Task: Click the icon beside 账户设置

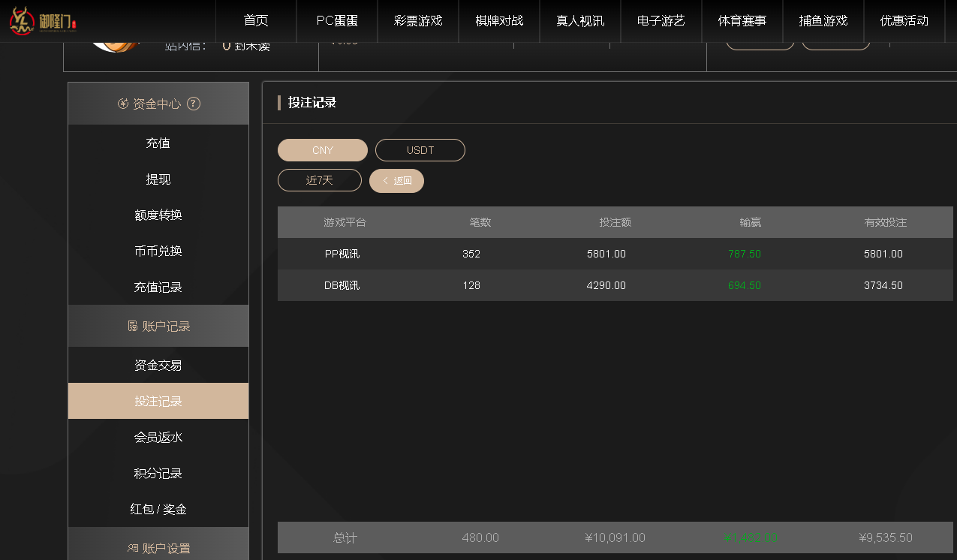Action: tap(132, 548)
